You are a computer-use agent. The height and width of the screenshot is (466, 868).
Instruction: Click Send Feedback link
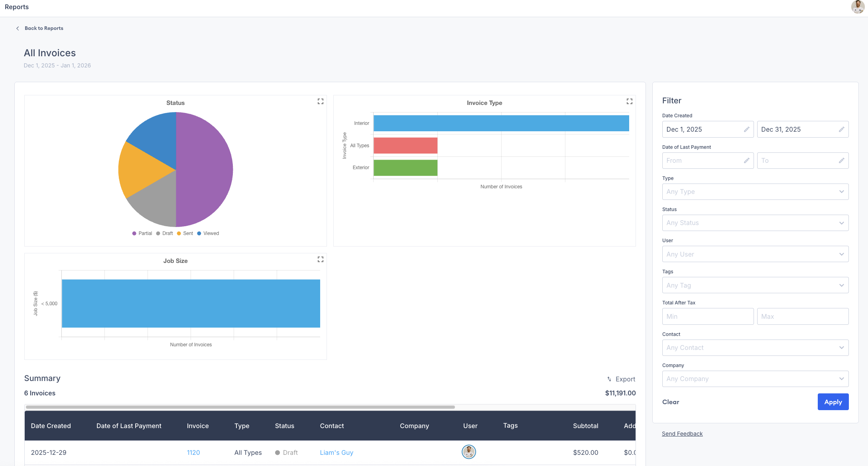(x=682, y=434)
